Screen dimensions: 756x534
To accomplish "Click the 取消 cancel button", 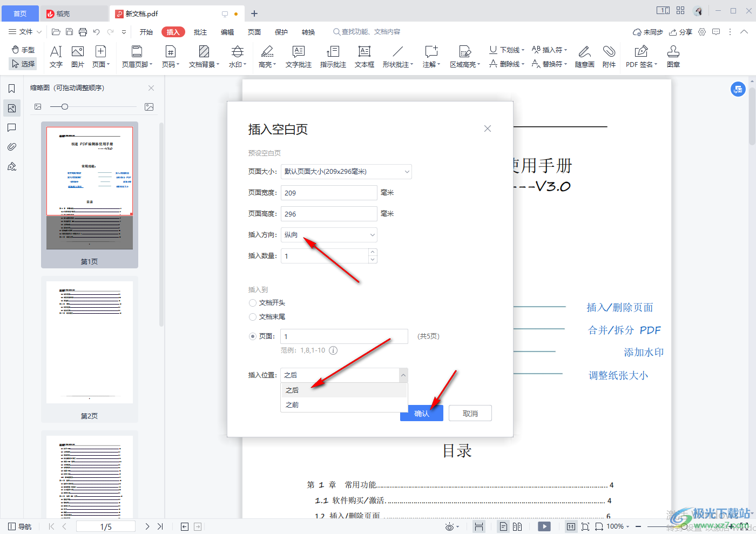I will (x=470, y=414).
